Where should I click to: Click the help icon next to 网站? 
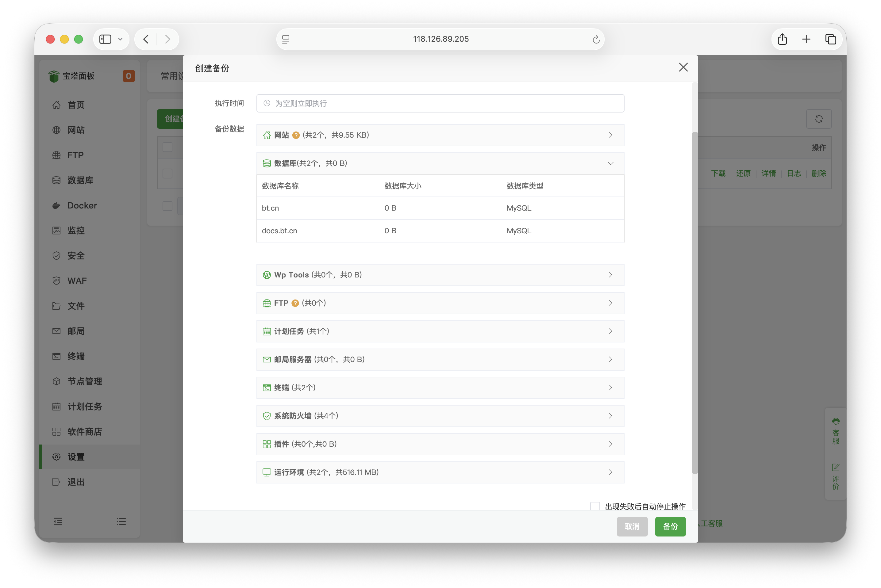(295, 135)
